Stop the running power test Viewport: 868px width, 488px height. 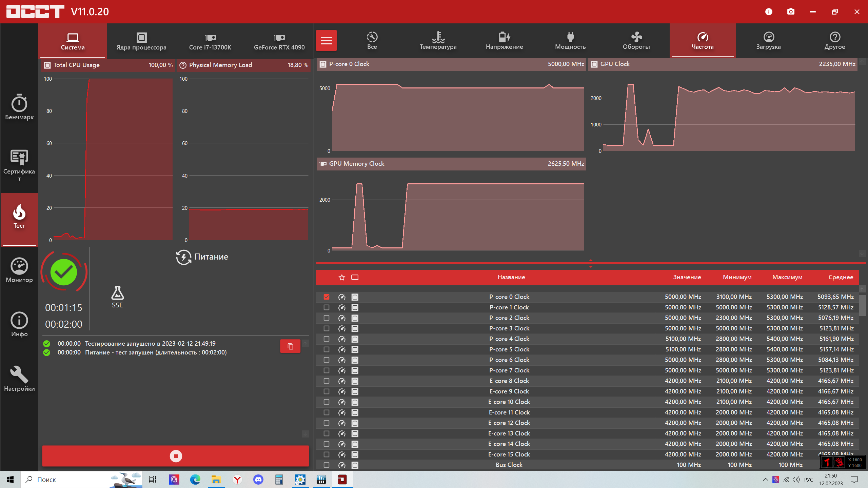coord(176,456)
